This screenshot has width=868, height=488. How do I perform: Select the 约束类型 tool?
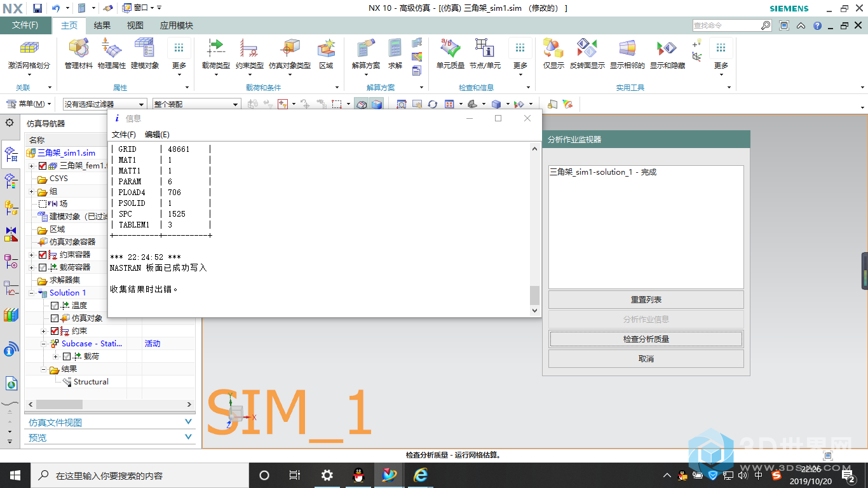(249, 48)
